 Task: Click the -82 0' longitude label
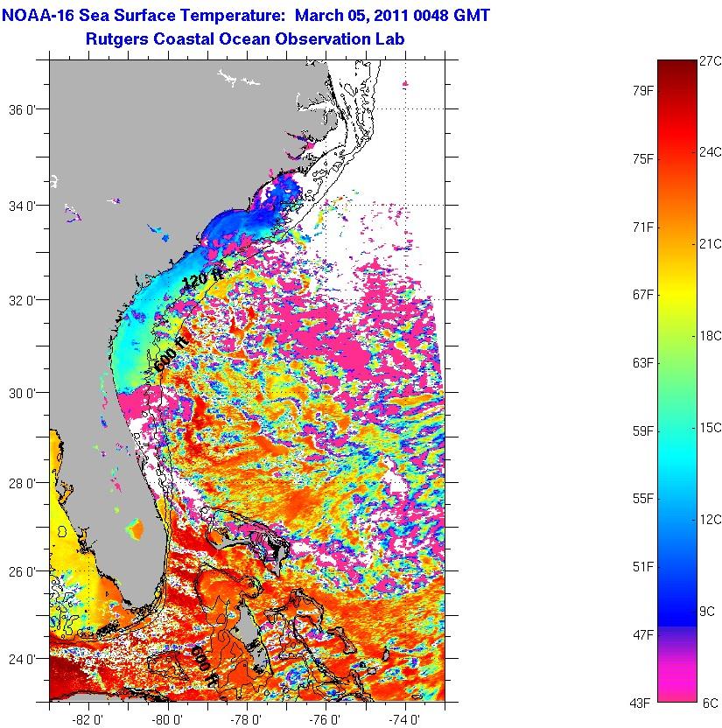click(x=88, y=719)
